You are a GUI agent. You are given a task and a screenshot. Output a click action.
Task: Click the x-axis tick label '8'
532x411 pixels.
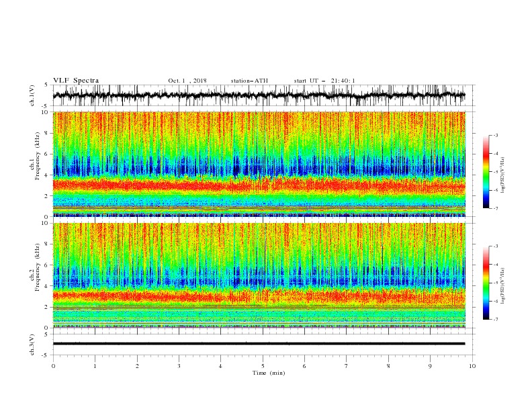pos(388,366)
